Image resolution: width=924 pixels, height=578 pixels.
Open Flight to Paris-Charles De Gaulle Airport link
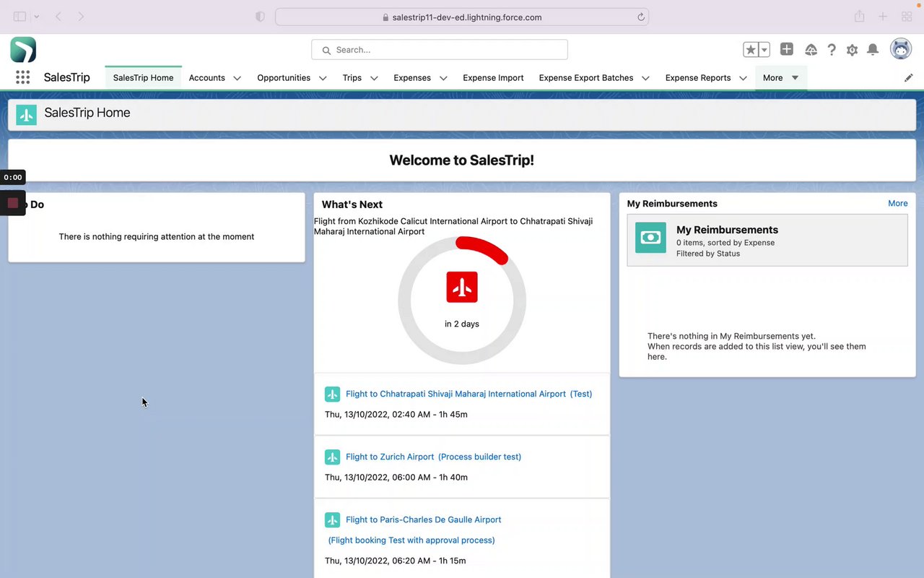point(423,519)
